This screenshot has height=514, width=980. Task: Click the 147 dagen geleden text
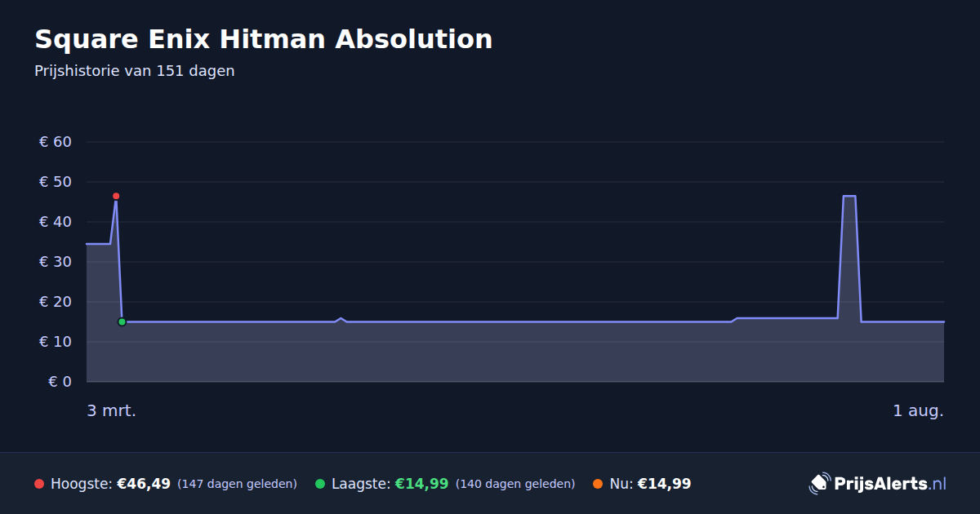pos(237,484)
